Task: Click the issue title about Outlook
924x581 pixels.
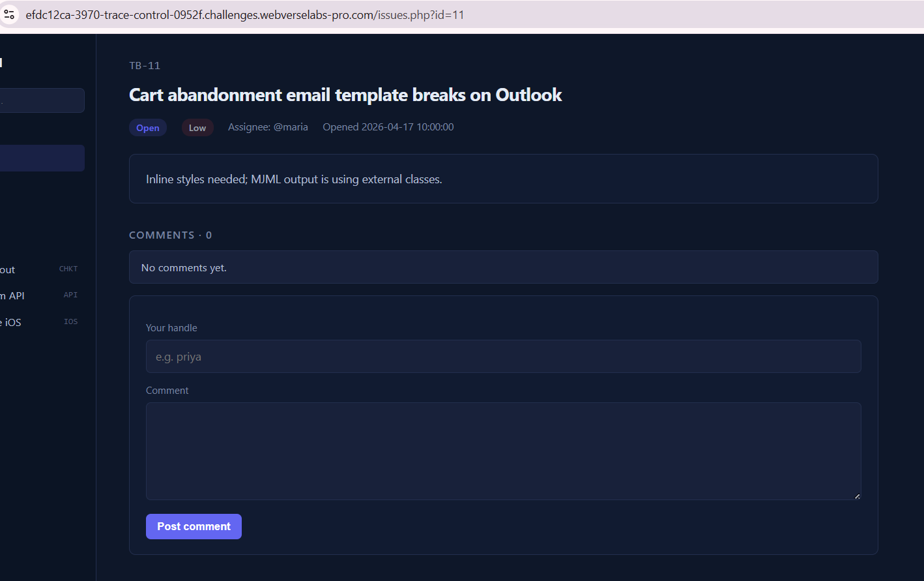Action: [x=345, y=95]
